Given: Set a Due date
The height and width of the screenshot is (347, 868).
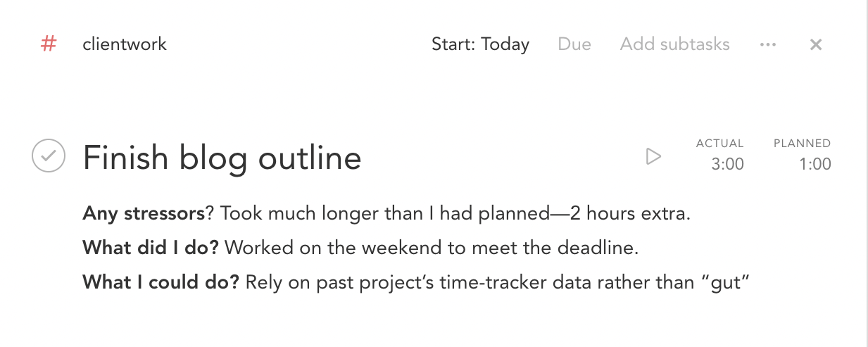Looking at the screenshot, I should click(x=574, y=44).
